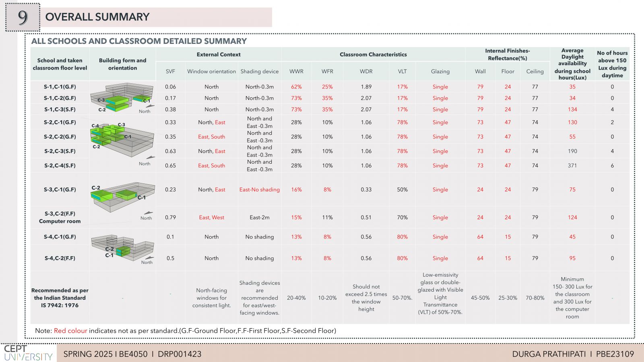Click the 11% WFR value

[327, 217]
